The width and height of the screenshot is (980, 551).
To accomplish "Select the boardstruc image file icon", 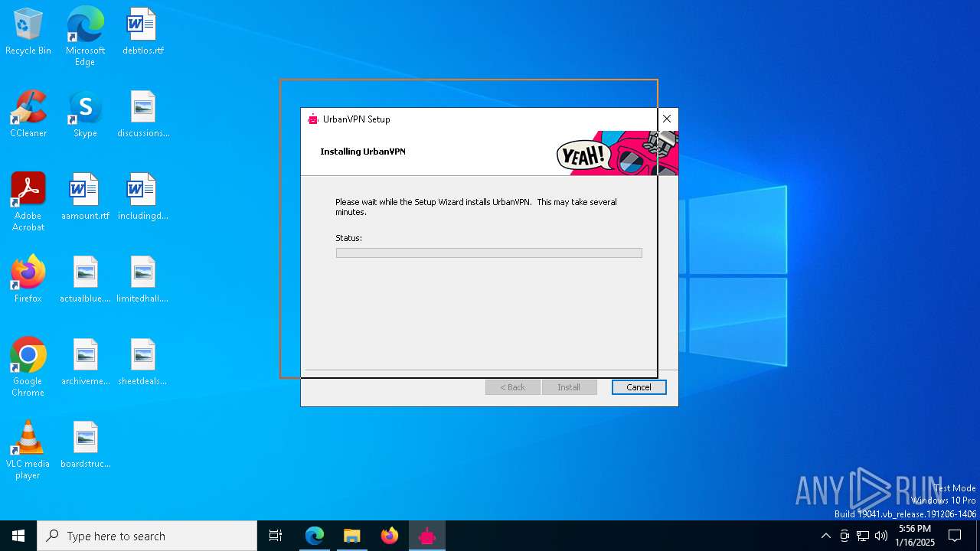I will pyautogui.click(x=85, y=445).
